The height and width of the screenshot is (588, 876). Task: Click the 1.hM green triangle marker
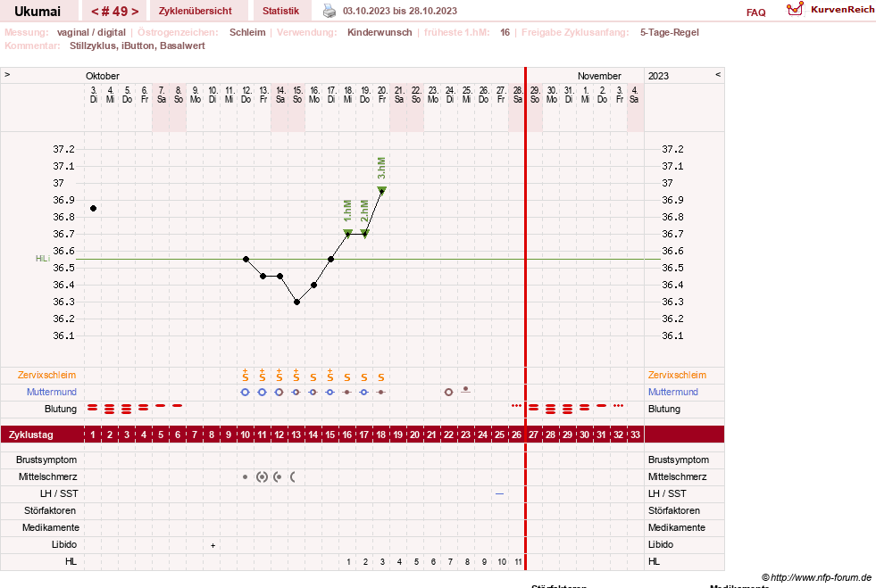click(x=347, y=233)
